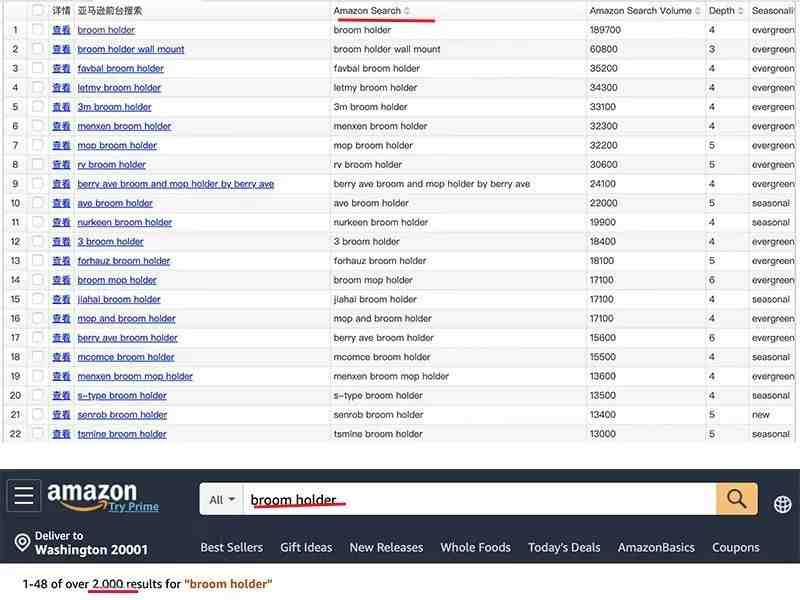
Task: Check the box for broom holder wall mount
Action: click(x=37, y=49)
